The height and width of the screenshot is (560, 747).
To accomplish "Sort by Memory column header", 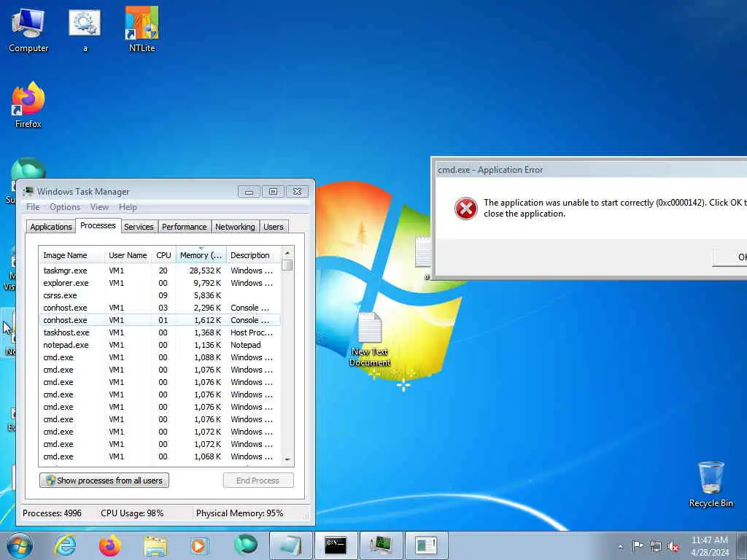I will [201, 255].
